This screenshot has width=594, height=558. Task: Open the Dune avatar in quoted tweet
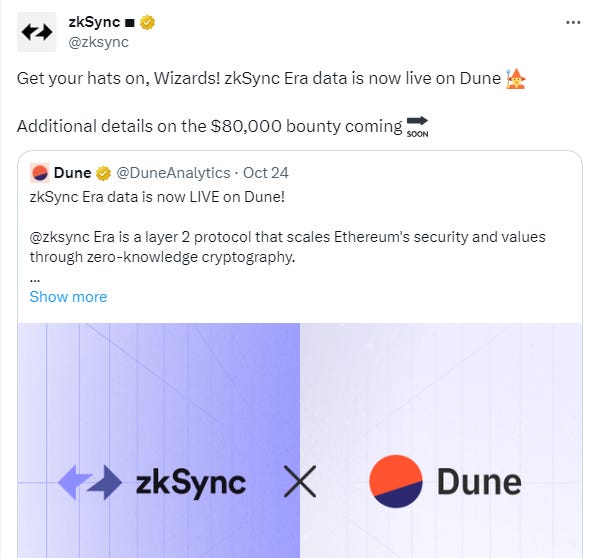39,173
